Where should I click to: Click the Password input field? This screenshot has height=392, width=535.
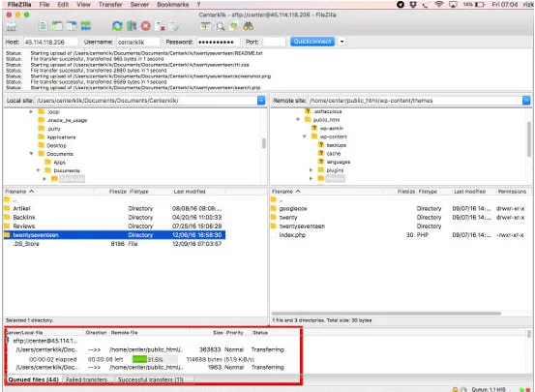(x=219, y=42)
